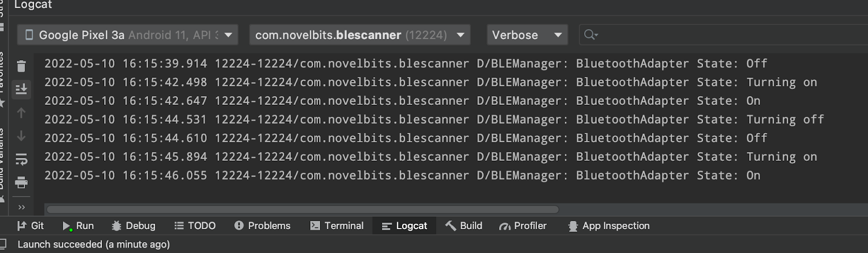Open the Problems tool window
The image size is (868, 253).
pos(263,226)
